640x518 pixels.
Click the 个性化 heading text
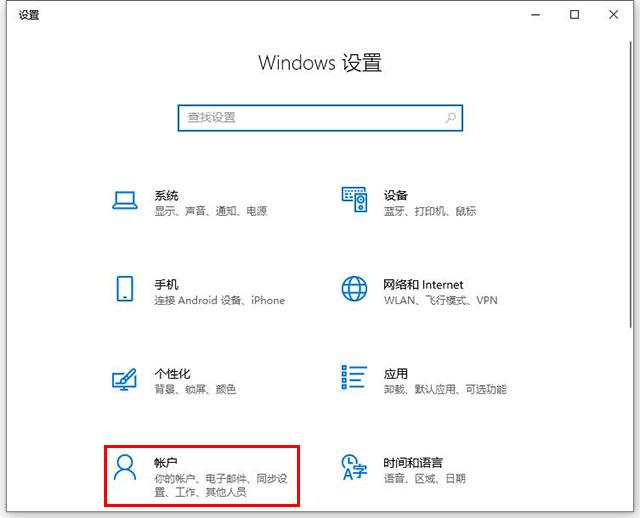[x=172, y=373]
